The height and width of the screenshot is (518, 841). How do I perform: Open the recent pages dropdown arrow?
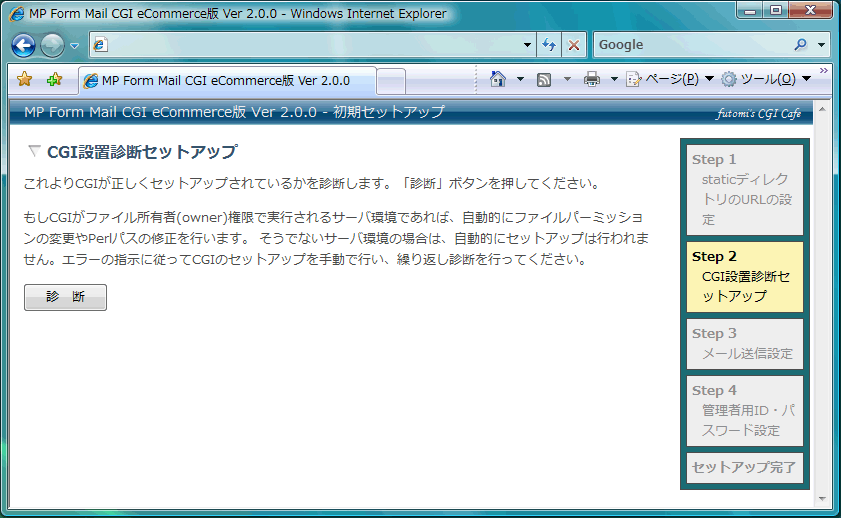[x=75, y=46]
